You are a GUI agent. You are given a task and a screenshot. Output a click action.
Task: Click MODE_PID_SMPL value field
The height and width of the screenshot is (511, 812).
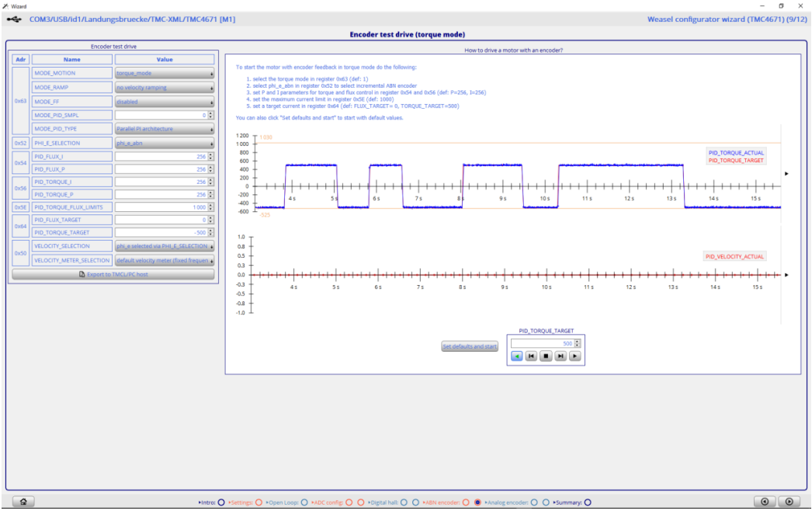(x=161, y=115)
